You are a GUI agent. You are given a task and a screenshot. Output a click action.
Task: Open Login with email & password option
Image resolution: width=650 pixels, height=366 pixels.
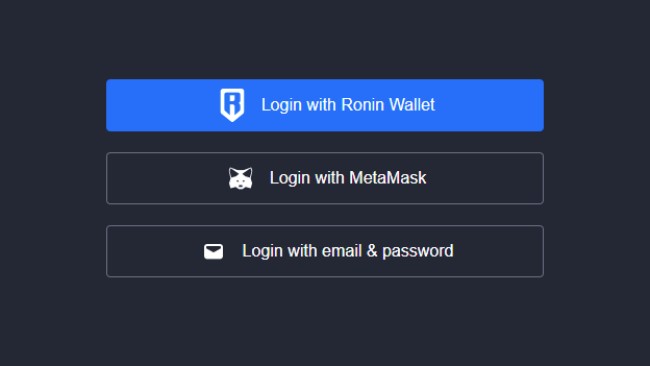click(x=325, y=251)
